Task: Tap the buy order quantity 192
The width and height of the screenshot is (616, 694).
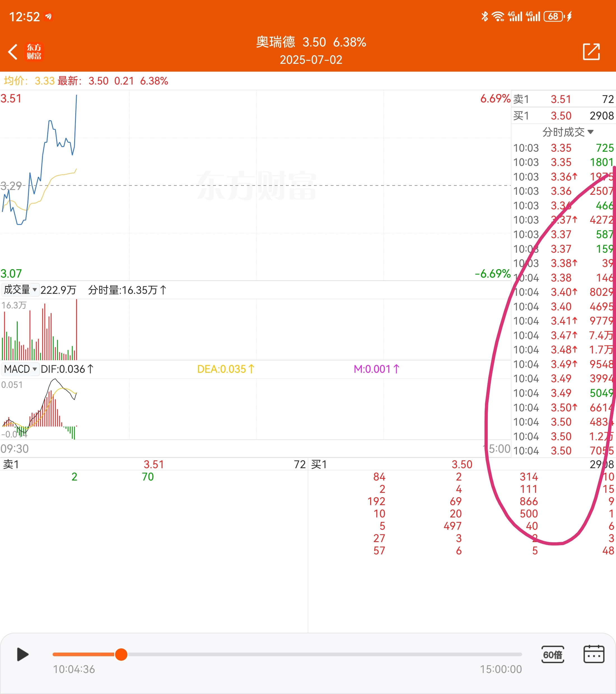Action: pyautogui.click(x=376, y=501)
